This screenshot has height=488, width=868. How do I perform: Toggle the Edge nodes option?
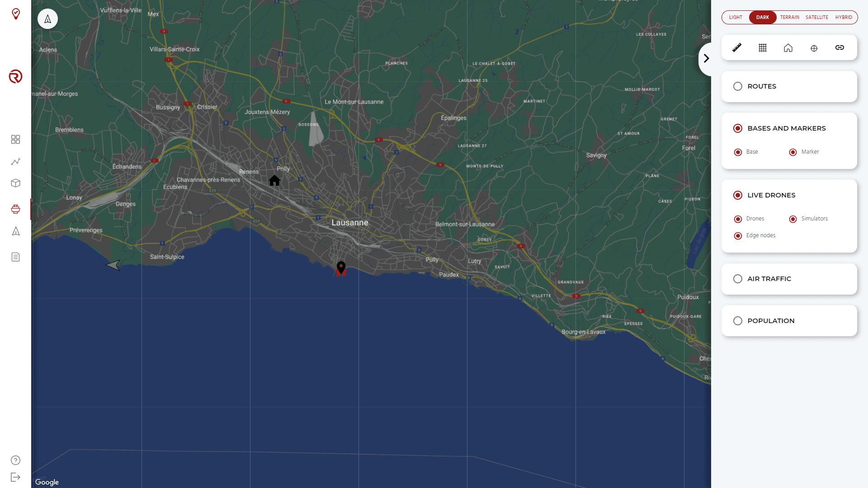click(738, 236)
